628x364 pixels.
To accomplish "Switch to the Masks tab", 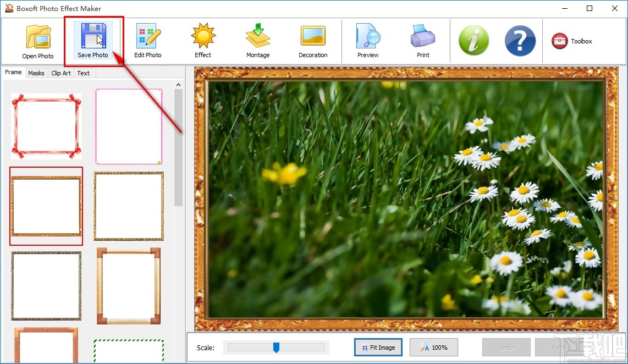I will pyautogui.click(x=36, y=73).
